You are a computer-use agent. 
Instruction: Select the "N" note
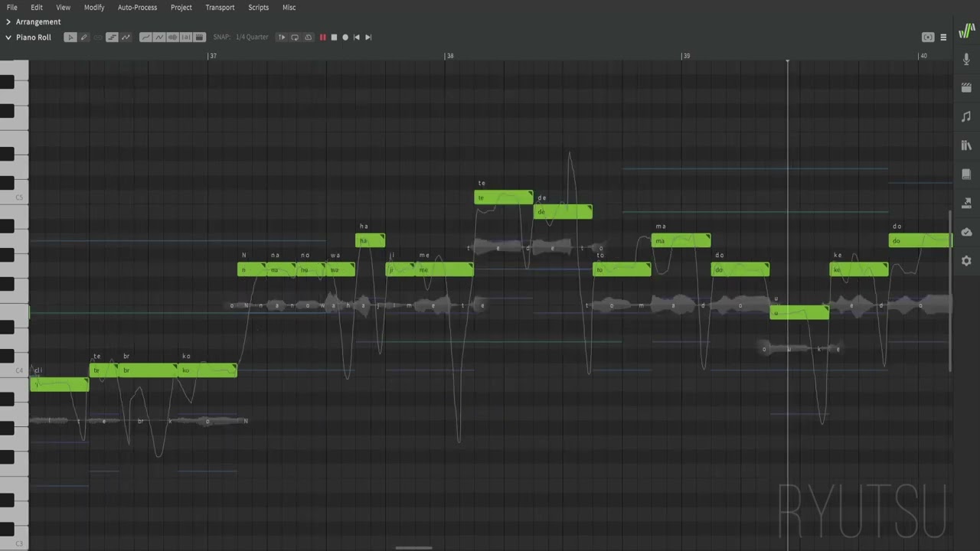click(x=252, y=269)
